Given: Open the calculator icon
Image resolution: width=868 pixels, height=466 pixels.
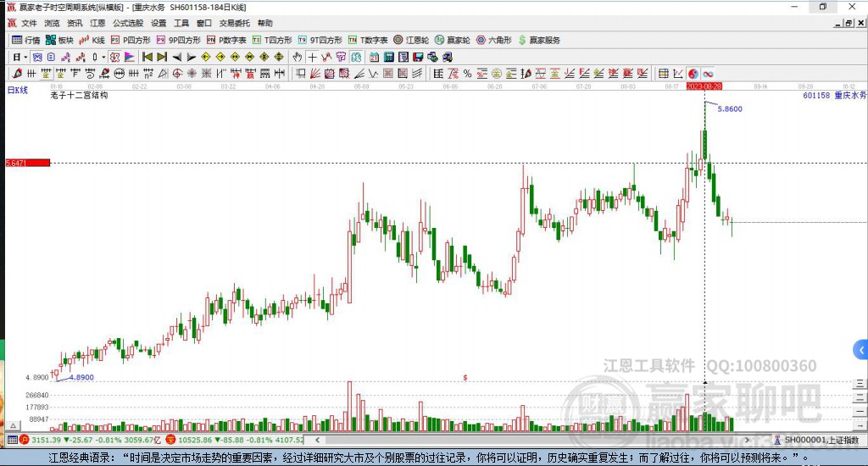Looking at the screenshot, I should pos(388,57).
